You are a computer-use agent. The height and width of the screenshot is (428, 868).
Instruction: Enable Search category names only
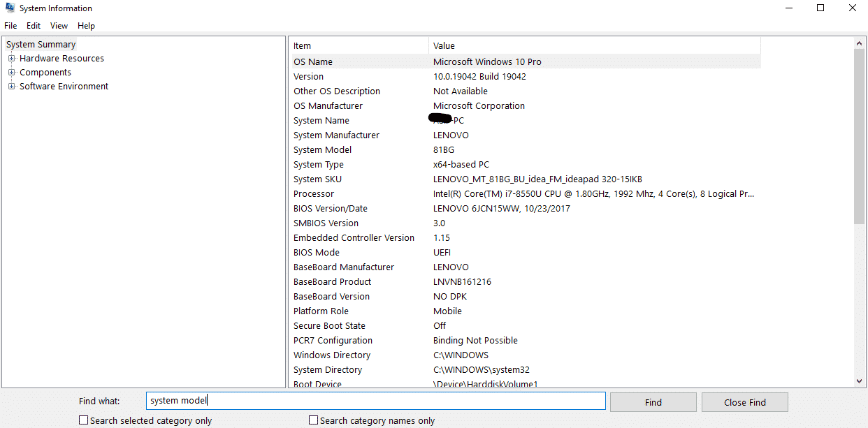click(x=313, y=420)
